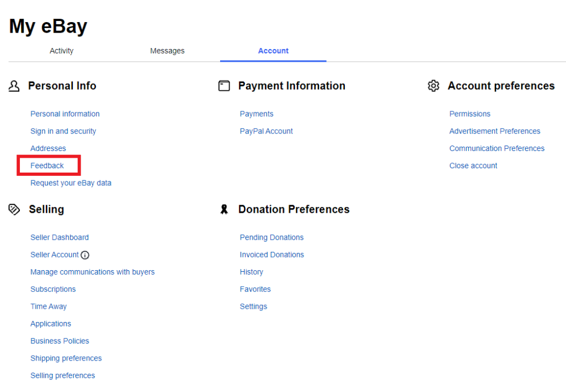Click the Donation Preferences heading
The image size is (566, 392).
point(294,210)
